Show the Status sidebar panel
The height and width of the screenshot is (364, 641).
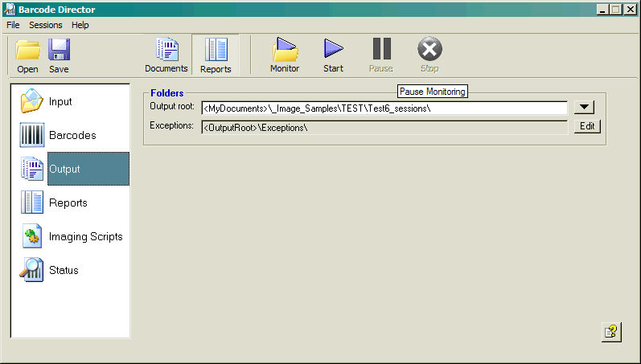(x=71, y=271)
